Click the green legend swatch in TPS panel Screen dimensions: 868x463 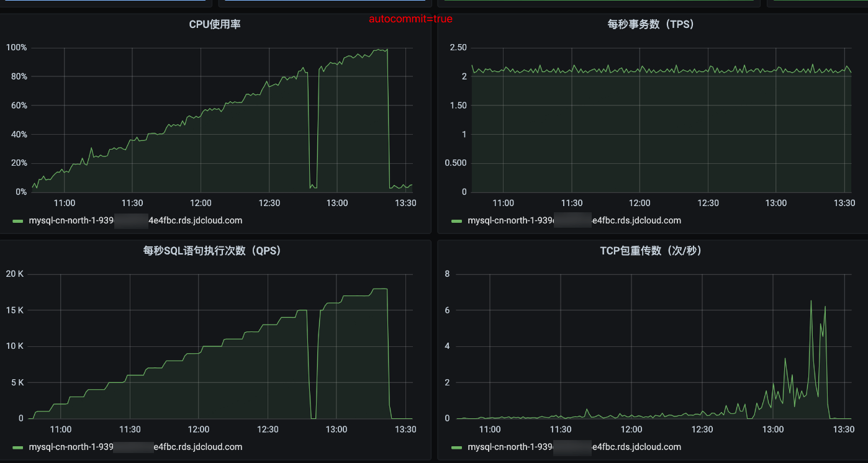tap(456, 221)
